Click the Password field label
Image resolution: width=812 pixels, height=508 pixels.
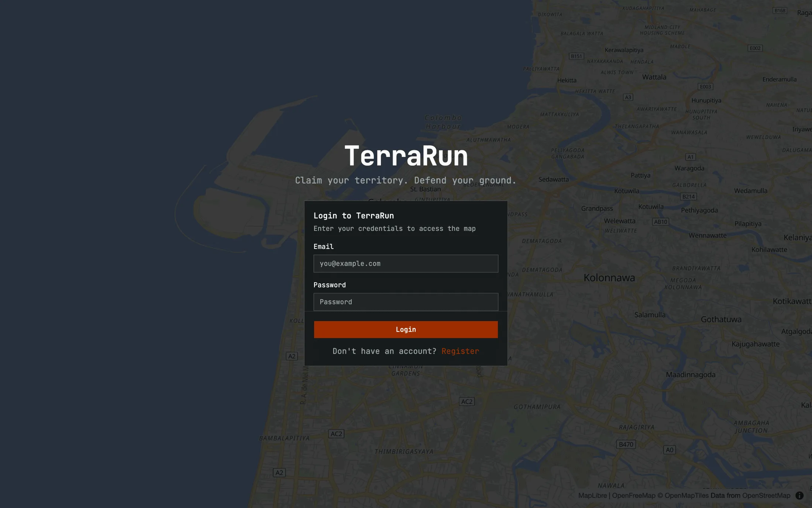pyautogui.click(x=330, y=285)
